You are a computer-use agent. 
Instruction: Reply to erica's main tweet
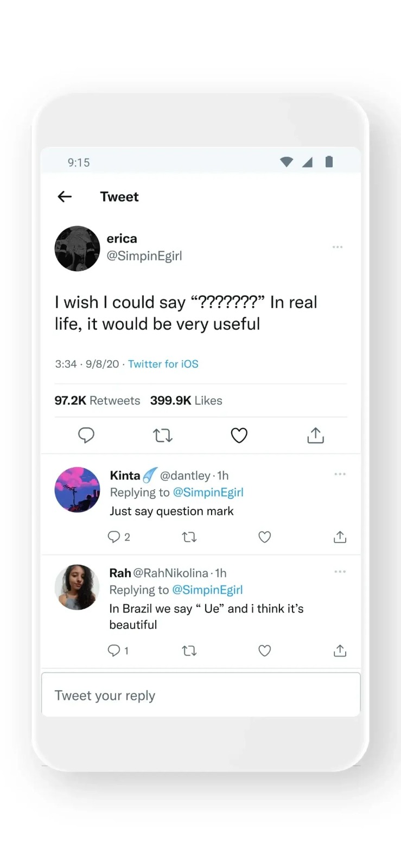pos(86,435)
